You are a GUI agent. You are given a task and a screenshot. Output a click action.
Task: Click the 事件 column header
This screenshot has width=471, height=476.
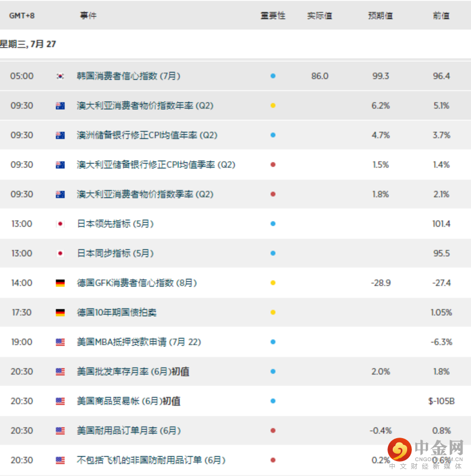[x=88, y=15]
